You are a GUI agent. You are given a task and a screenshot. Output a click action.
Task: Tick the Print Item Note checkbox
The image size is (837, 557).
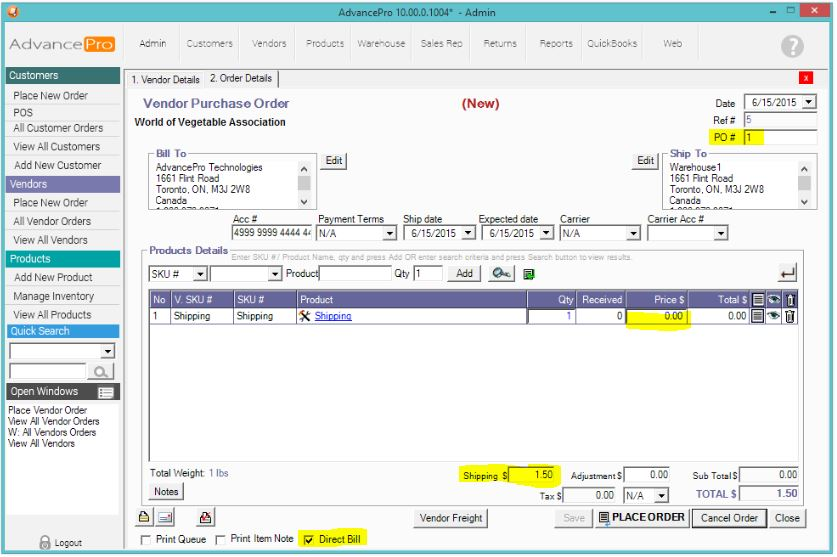point(221,540)
